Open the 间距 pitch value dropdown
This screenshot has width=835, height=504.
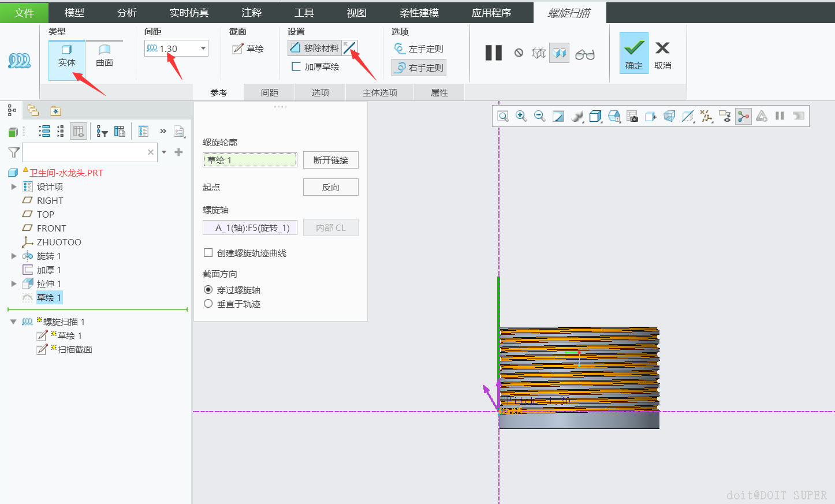(x=203, y=48)
